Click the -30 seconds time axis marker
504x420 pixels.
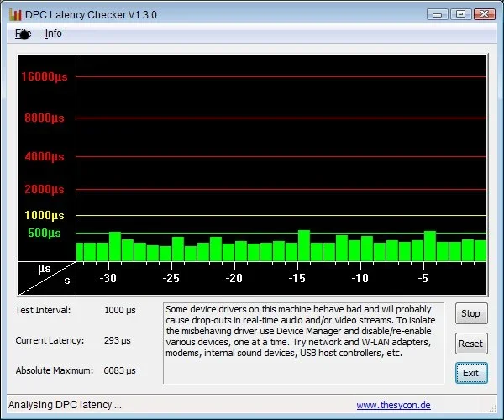coord(108,278)
